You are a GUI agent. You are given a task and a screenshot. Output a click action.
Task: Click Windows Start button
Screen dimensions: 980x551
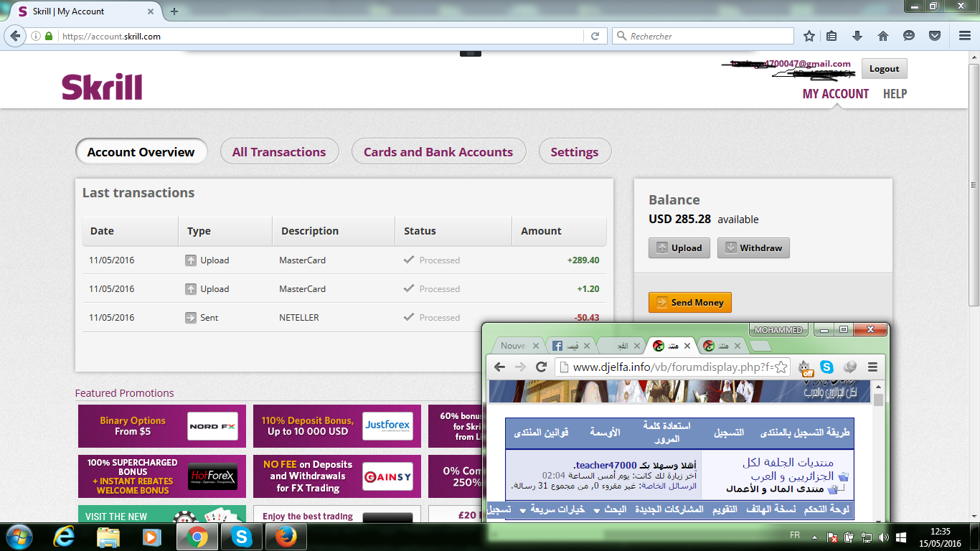click(19, 537)
